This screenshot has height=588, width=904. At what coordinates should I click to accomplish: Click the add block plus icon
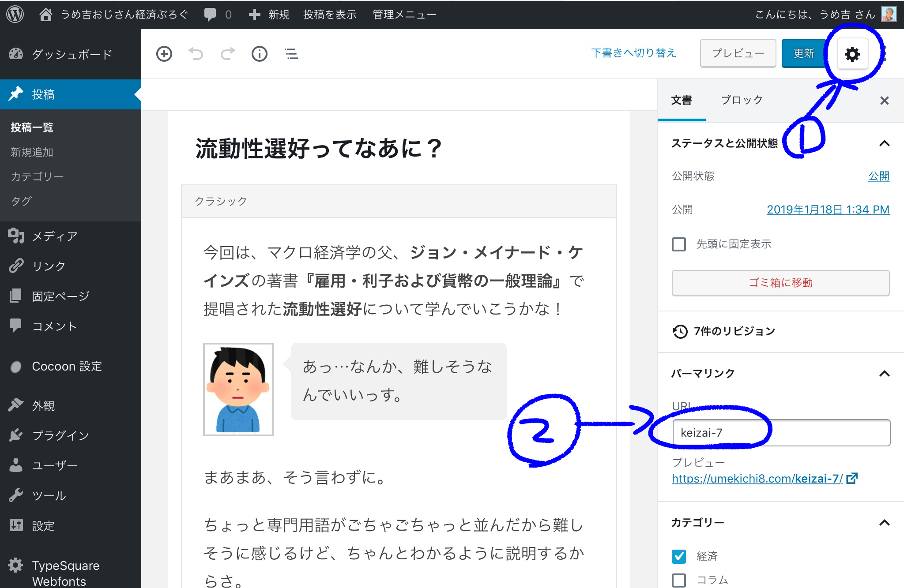pos(164,54)
